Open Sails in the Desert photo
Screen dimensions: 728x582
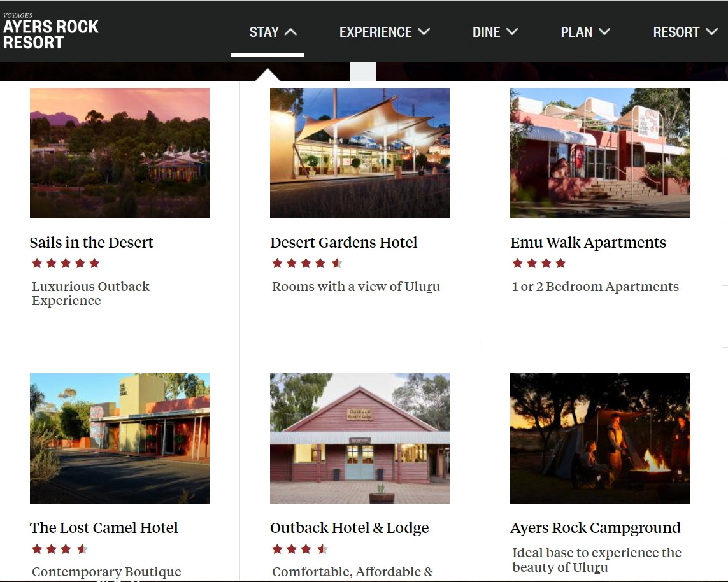click(120, 153)
